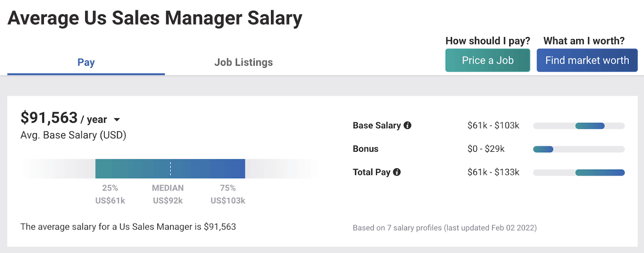
Task: Open the Total Pay info tooltip
Action: (x=396, y=172)
